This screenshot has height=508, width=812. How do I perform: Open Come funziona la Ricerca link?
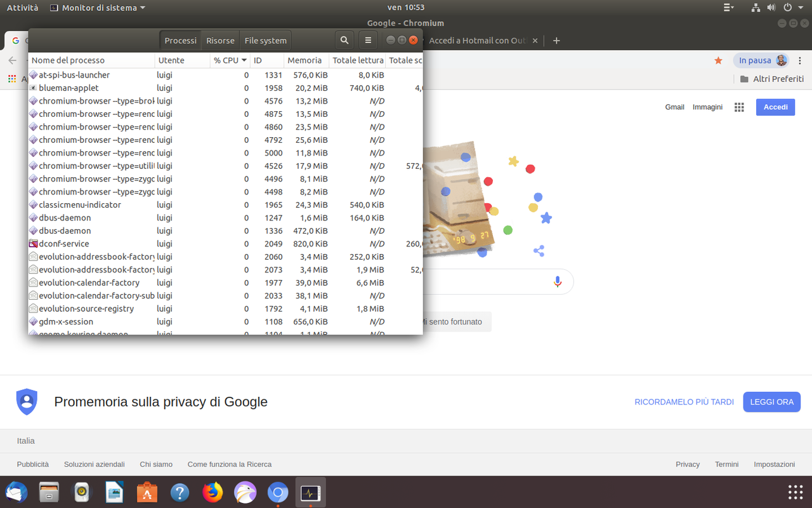click(x=230, y=464)
